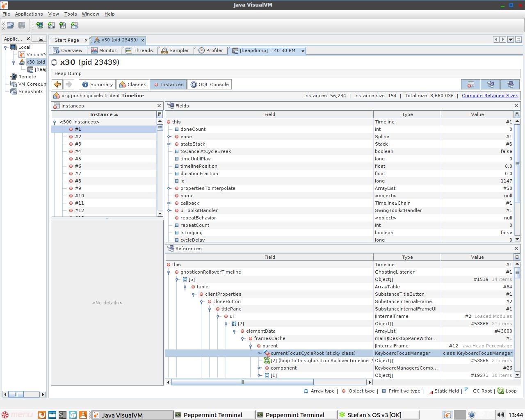The image size is (525, 420).
Task: Toggle the Fields pane view button
Action: tap(491, 84)
